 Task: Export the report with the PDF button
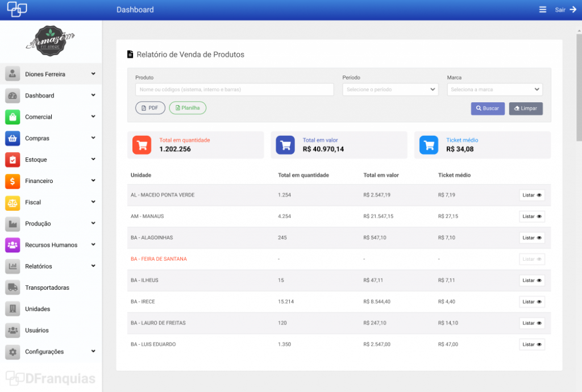tap(150, 108)
